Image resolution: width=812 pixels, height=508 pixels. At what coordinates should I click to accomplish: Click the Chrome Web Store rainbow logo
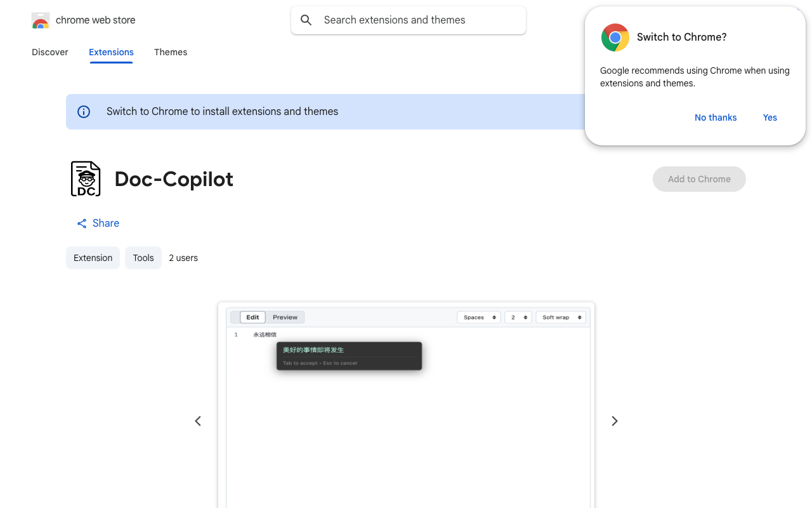pyautogui.click(x=40, y=20)
